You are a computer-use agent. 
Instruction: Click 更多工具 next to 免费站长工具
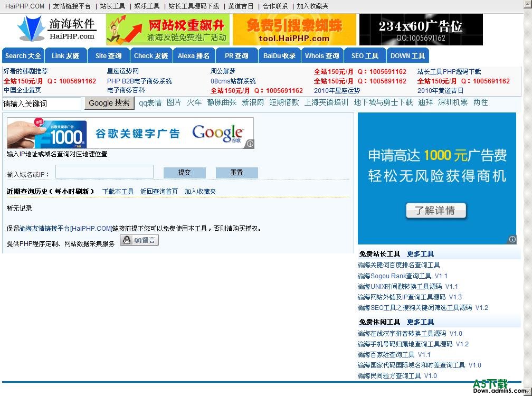420,254
